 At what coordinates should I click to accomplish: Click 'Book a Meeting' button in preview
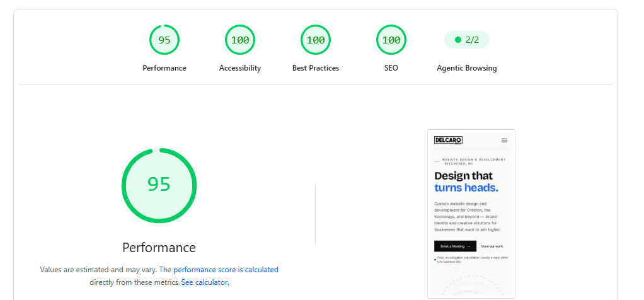(455, 246)
